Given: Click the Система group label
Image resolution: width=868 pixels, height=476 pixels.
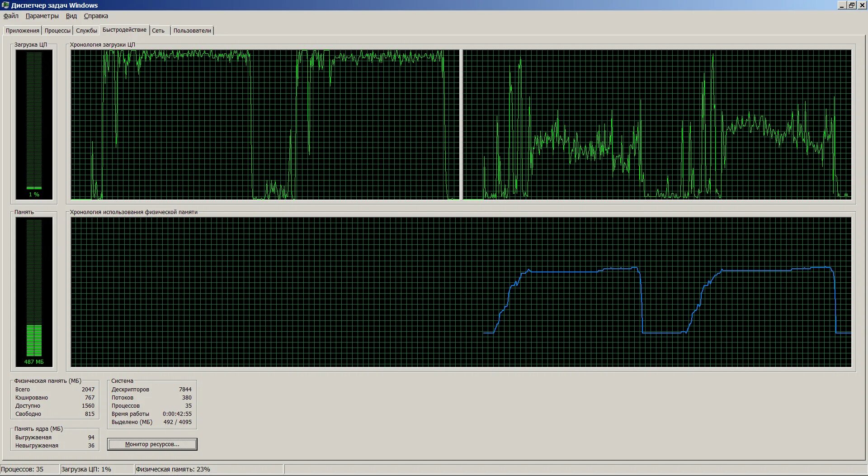Looking at the screenshot, I should point(122,381).
